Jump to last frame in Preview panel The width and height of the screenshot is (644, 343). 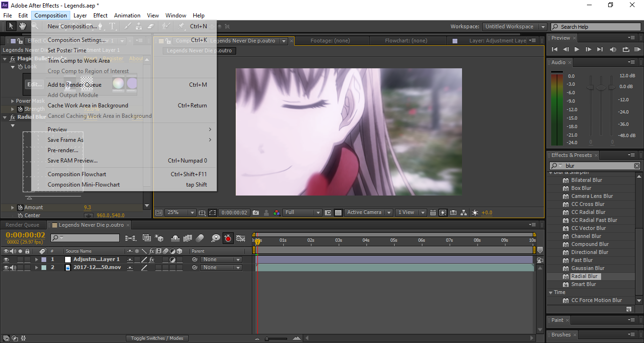600,49
